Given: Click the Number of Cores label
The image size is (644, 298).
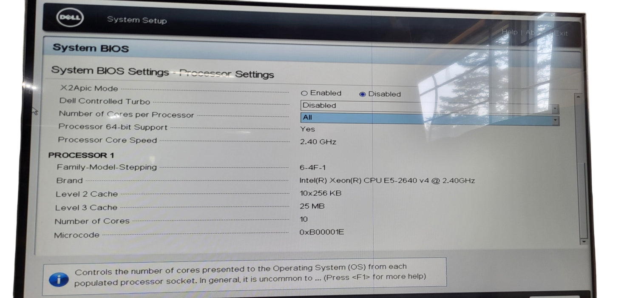Looking at the screenshot, I should [92, 221].
